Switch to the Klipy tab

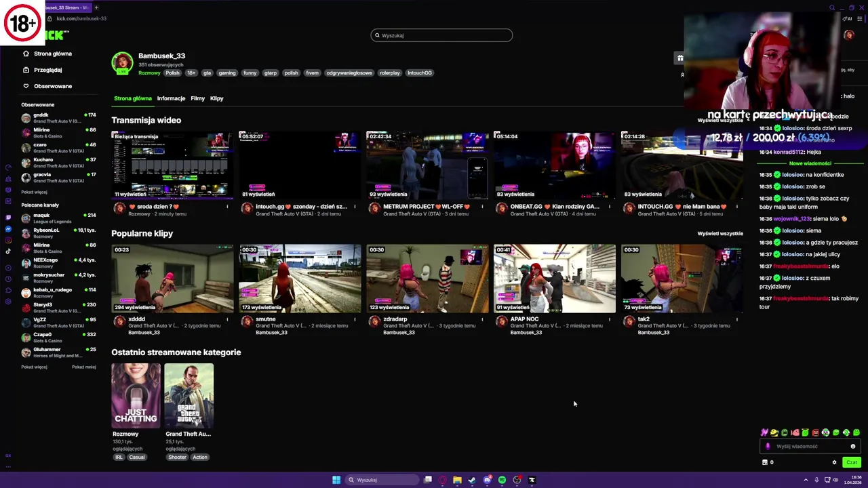point(216,98)
